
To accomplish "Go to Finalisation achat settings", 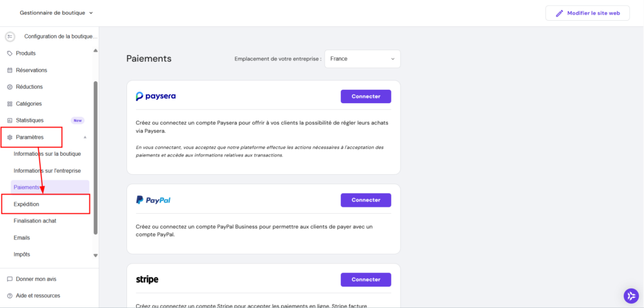I will click(35, 221).
